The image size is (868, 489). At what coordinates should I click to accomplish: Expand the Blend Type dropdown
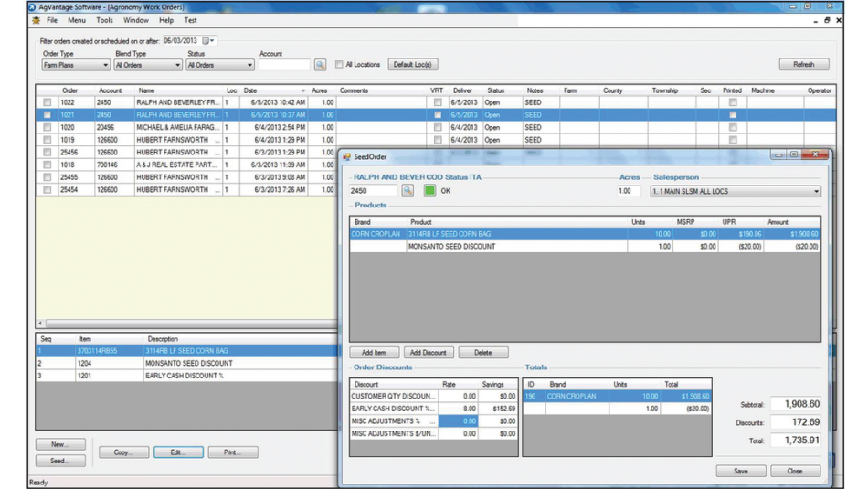tap(176, 66)
